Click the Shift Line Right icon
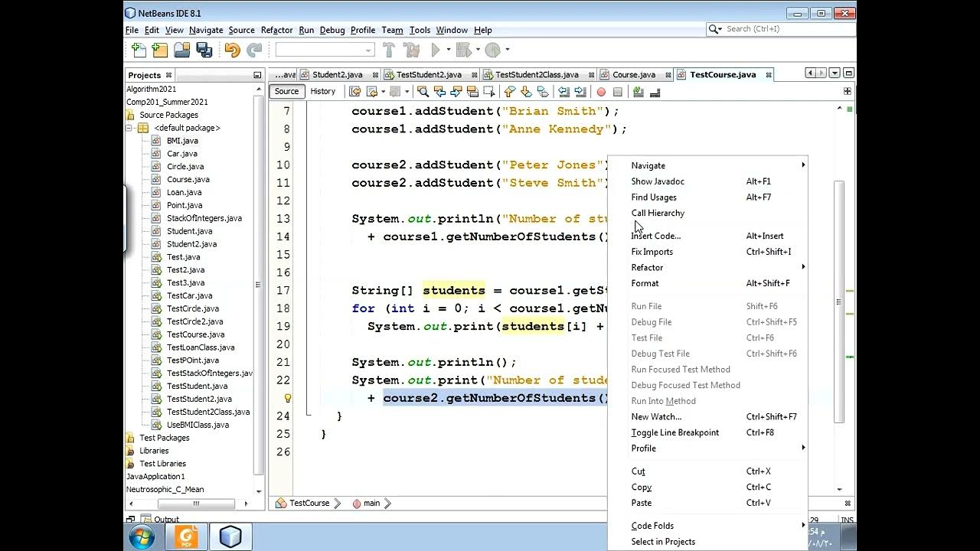Screen dimensions: 980x551 click(580, 91)
